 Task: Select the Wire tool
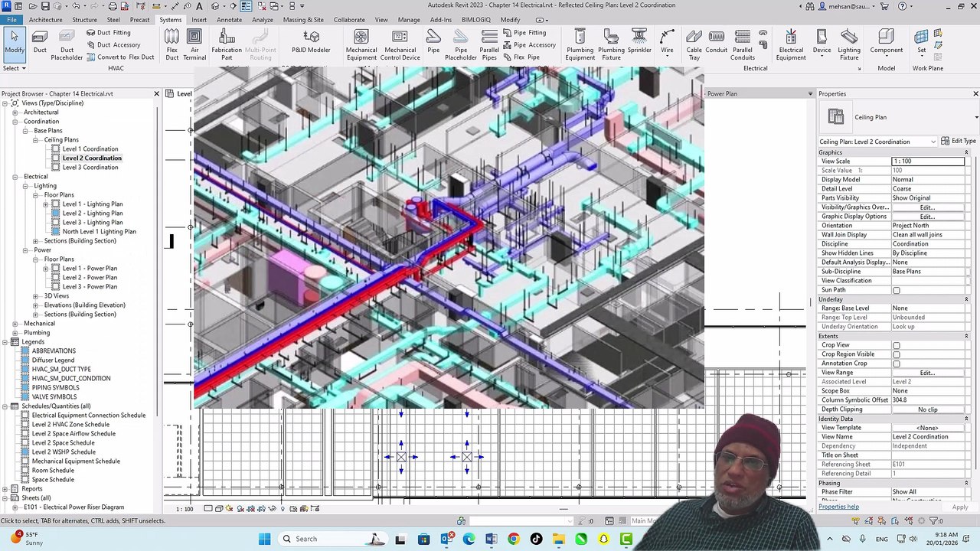coord(667,42)
